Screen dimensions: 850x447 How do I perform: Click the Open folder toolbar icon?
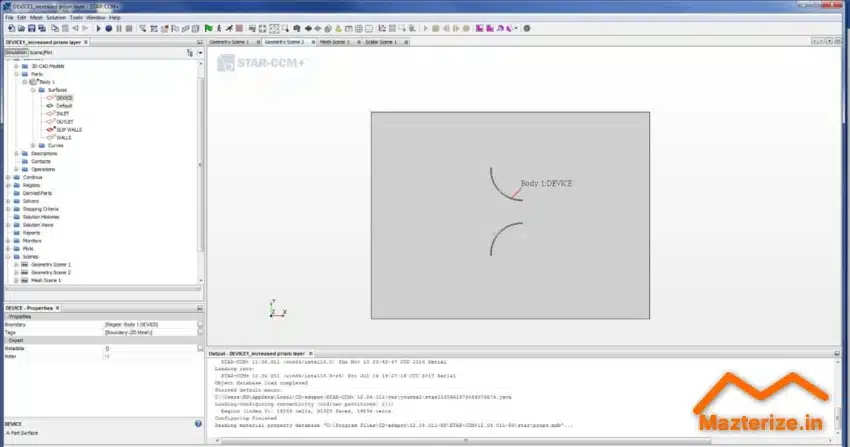coord(21,28)
